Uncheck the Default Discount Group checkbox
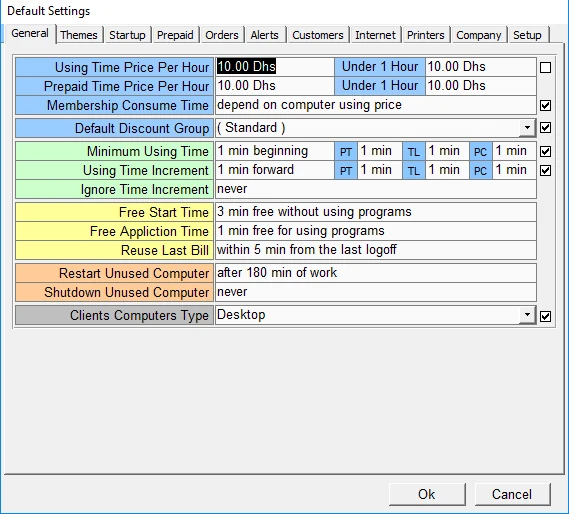The width and height of the screenshot is (569, 514). 545,128
